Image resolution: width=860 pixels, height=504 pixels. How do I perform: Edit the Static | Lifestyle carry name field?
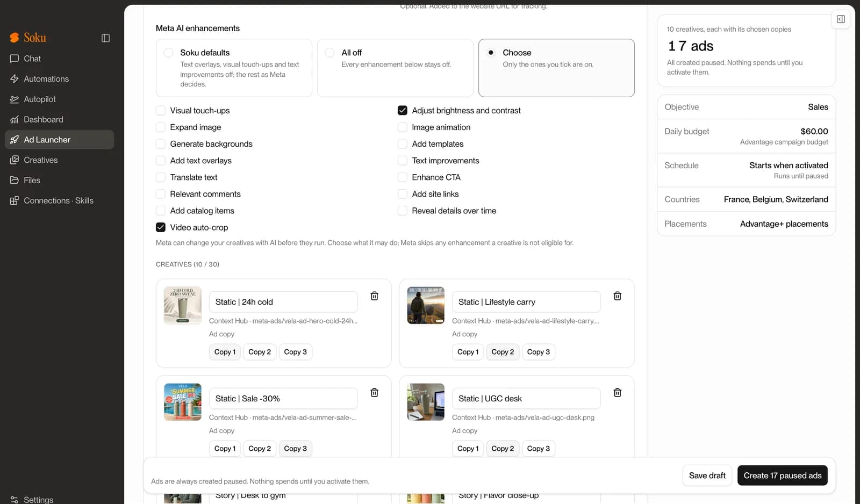(526, 302)
